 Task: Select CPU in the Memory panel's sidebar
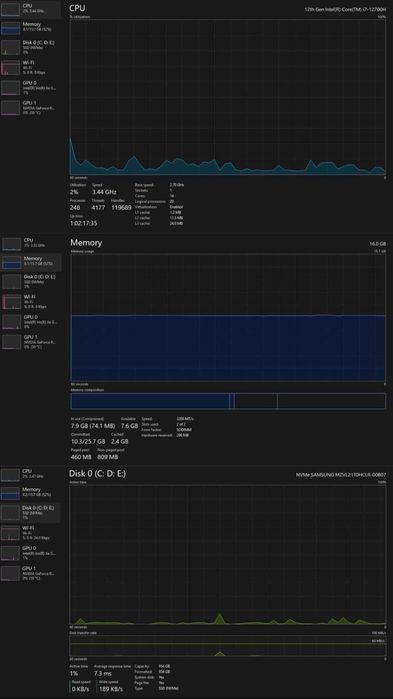[31, 243]
